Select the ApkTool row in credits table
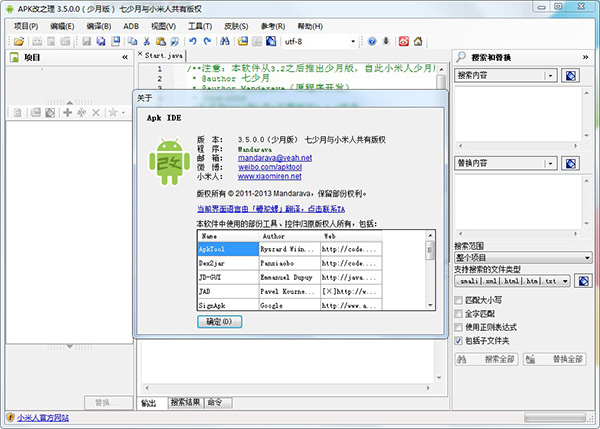 click(x=290, y=249)
